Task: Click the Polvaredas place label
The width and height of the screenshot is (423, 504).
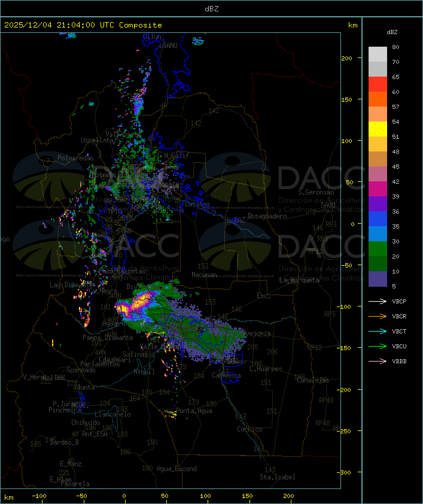Action: (x=75, y=158)
